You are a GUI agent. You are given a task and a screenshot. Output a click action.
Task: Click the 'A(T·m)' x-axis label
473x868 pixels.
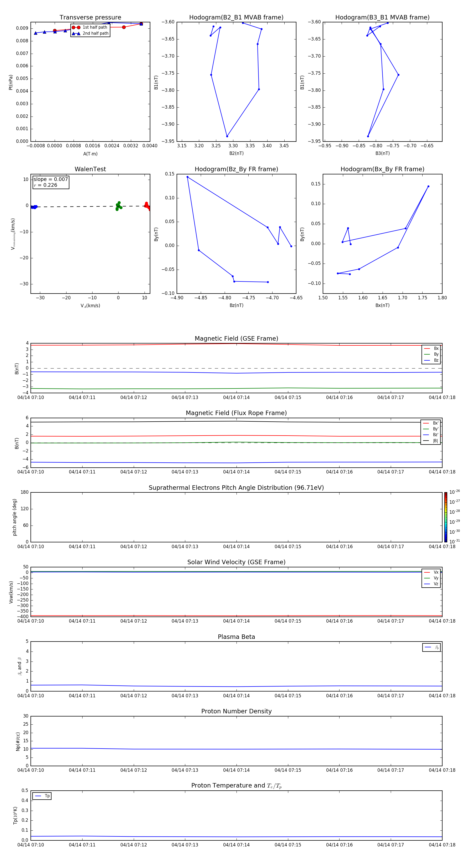(90, 154)
